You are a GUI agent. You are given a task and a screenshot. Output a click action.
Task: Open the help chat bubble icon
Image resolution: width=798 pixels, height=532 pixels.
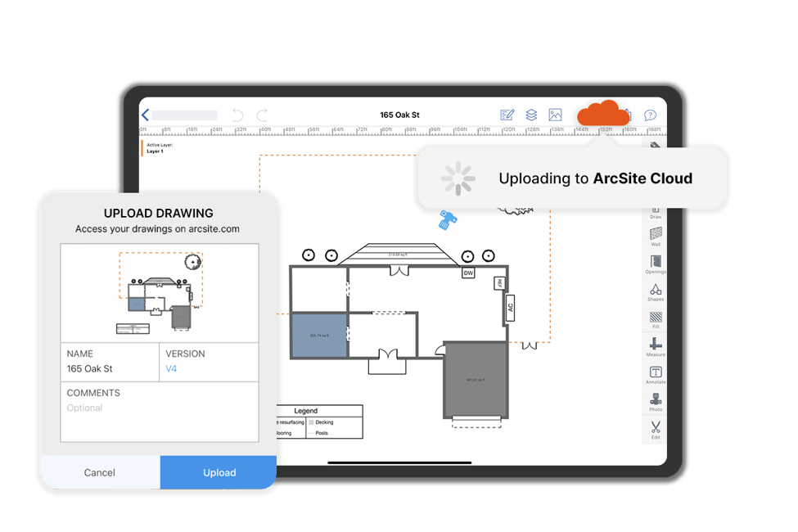651,115
